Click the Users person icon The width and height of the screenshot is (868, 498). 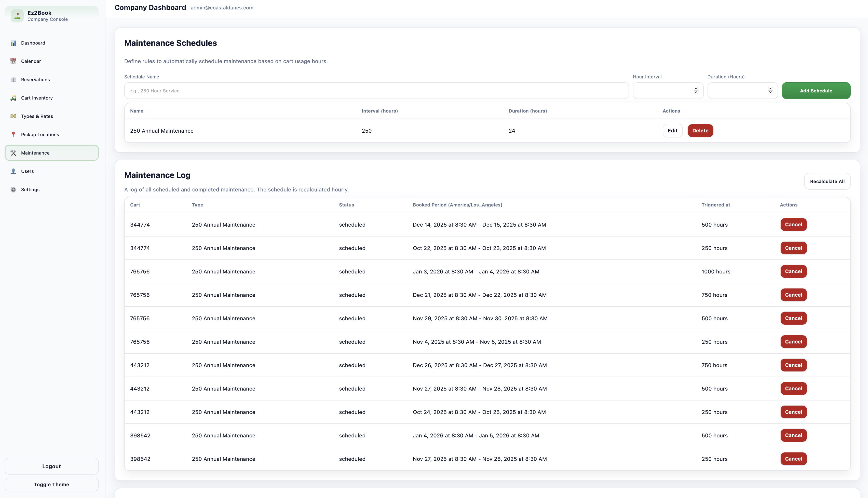click(13, 171)
